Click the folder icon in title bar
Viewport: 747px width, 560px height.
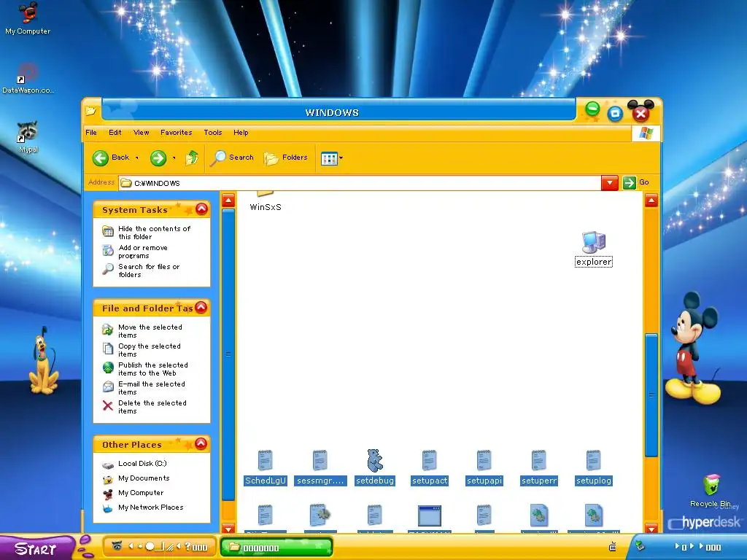[x=90, y=111]
